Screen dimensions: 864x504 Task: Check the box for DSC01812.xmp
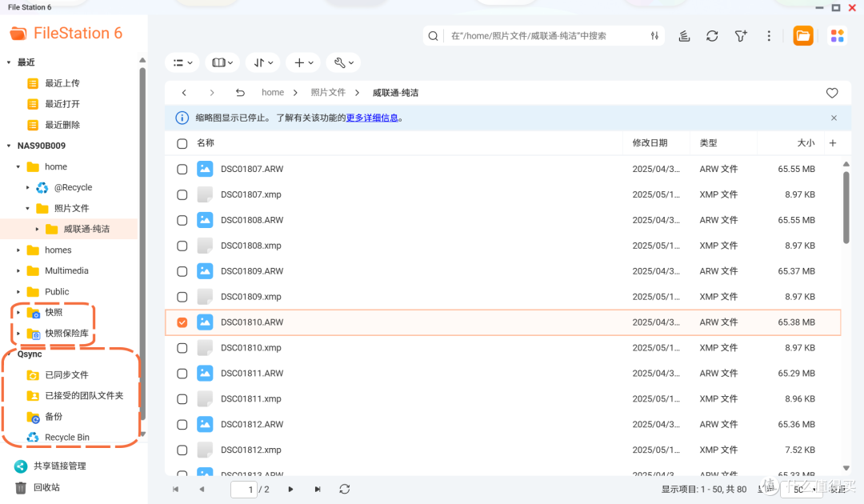182,450
